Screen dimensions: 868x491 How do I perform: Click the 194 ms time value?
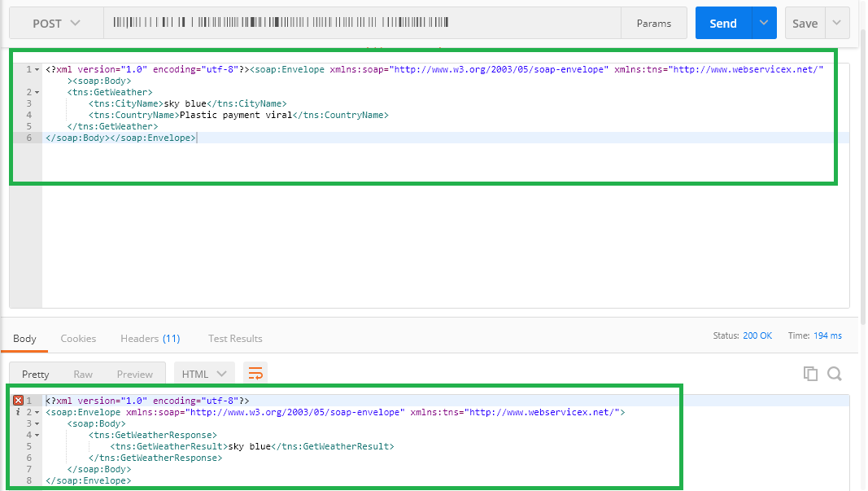click(x=827, y=335)
